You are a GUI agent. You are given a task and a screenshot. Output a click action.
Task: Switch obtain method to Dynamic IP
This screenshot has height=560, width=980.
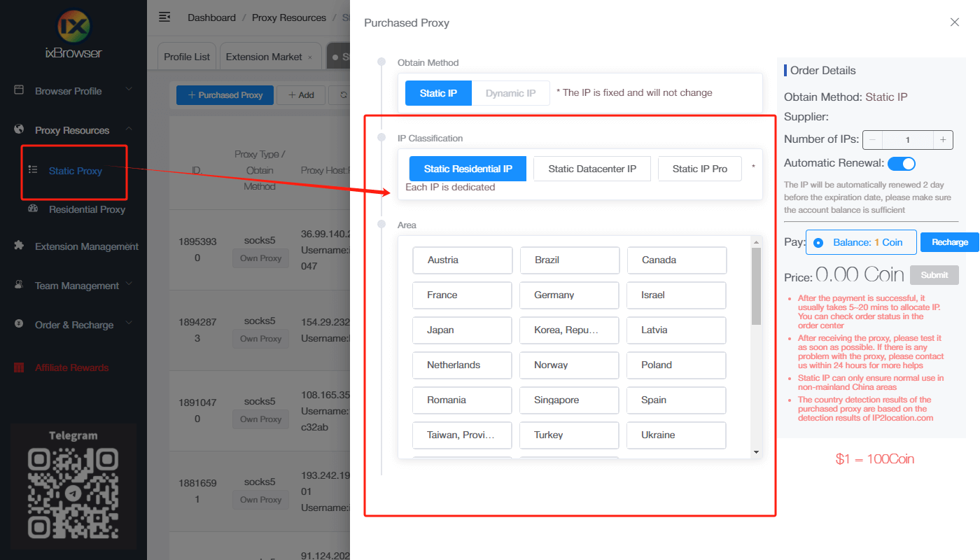[x=510, y=92]
